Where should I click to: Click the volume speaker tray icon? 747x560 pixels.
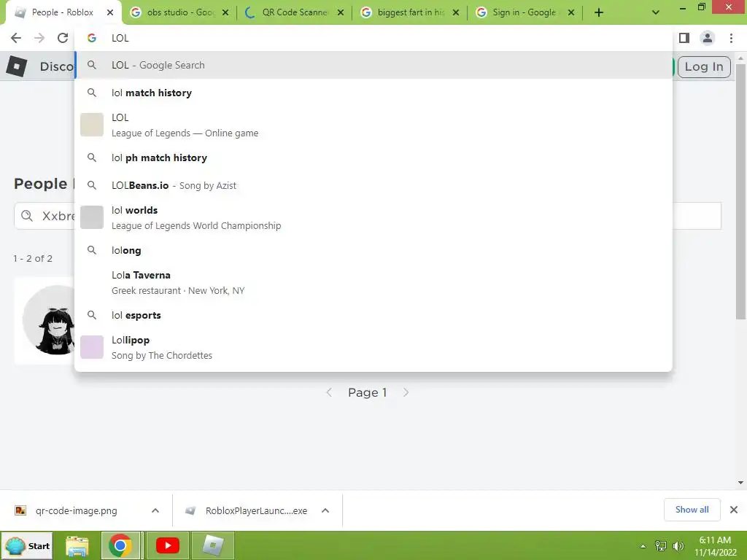click(x=678, y=545)
